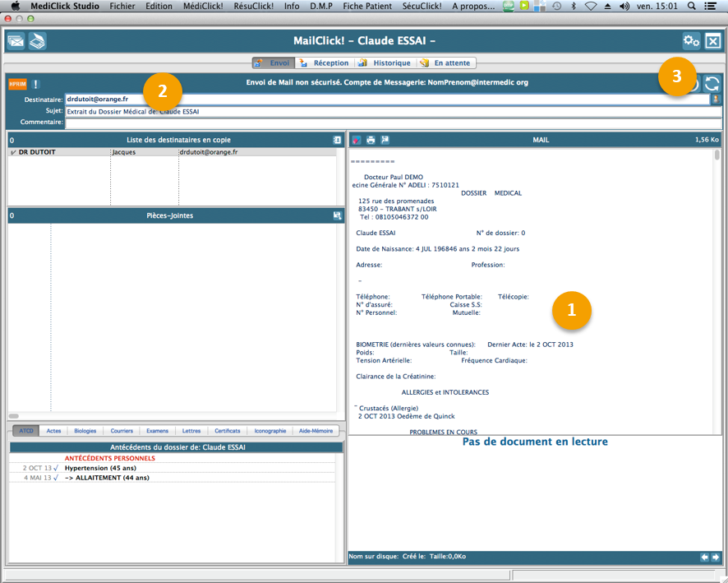Click add icon in copy recipients header
Viewport: 728px width, 583px height.
337,141
